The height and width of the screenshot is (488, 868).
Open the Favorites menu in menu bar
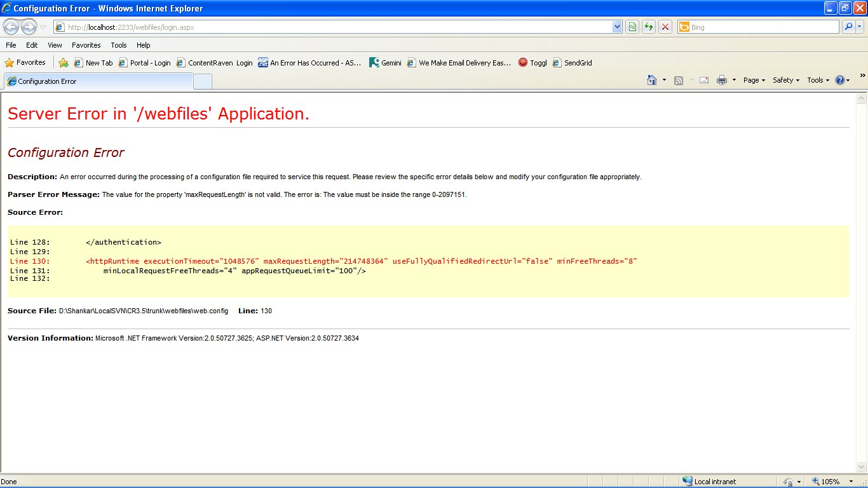pyautogui.click(x=86, y=45)
